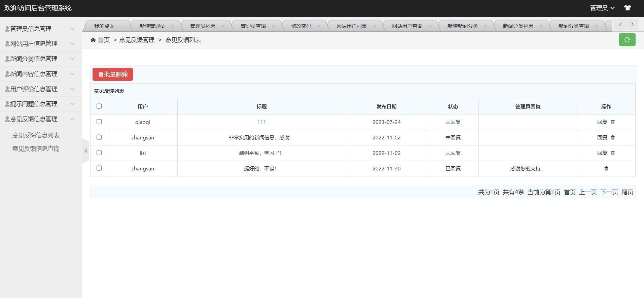Go to 下一页 in pagination
The height and width of the screenshot is (298, 644).
click(609, 192)
